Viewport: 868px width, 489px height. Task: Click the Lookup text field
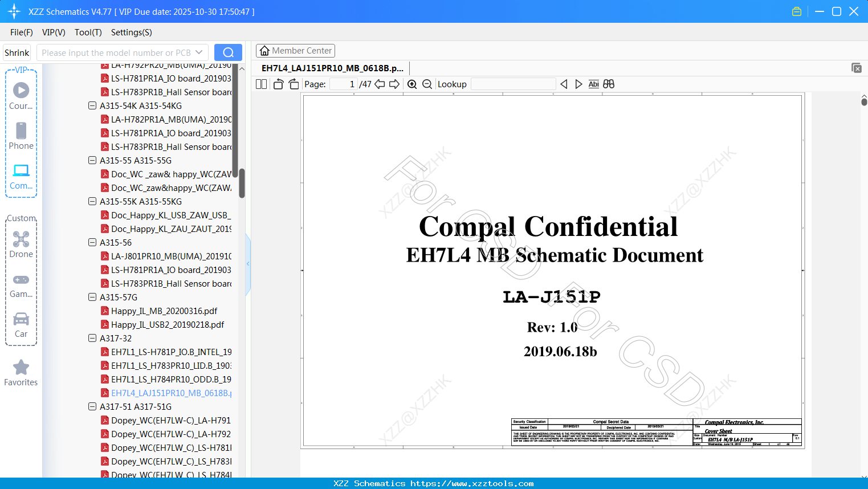pyautogui.click(x=514, y=84)
